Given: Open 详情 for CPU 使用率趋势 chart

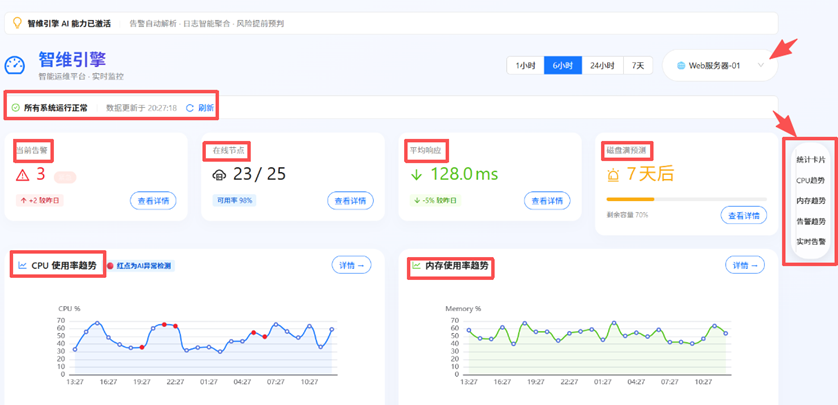Looking at the screenshot, I should 351,265.
